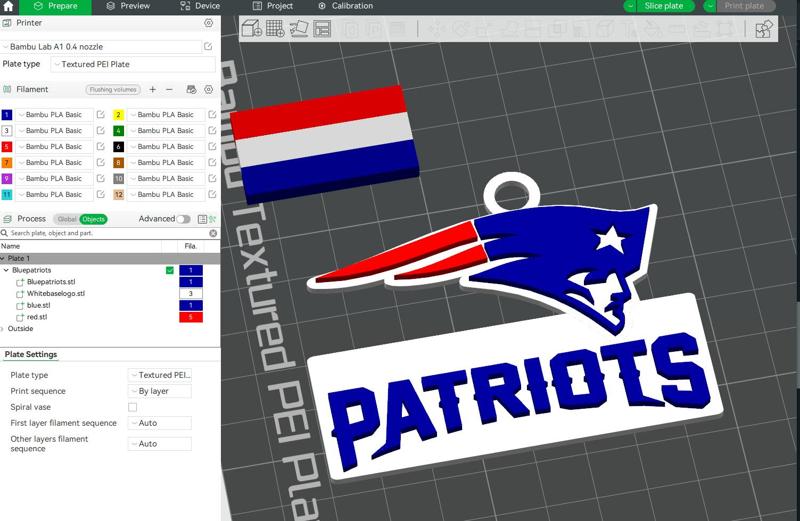Edit filament 2 preset icon
This screenshot has width=800, height=521.
click(x=212, y=115)
